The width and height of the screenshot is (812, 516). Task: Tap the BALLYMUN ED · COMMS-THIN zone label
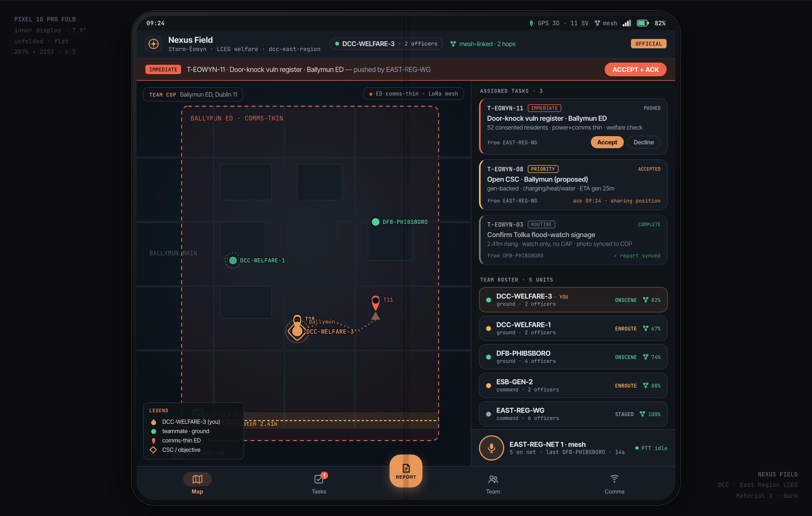click(237, 119)
